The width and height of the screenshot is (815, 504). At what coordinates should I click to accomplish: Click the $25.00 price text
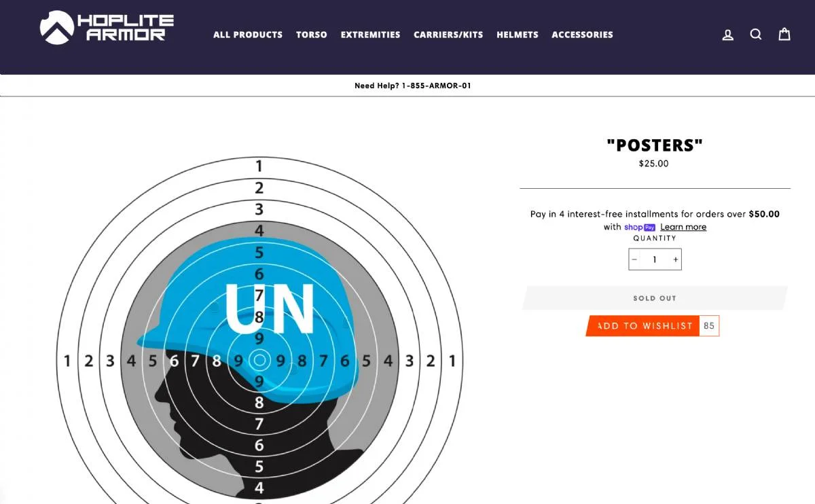(653, 164)
